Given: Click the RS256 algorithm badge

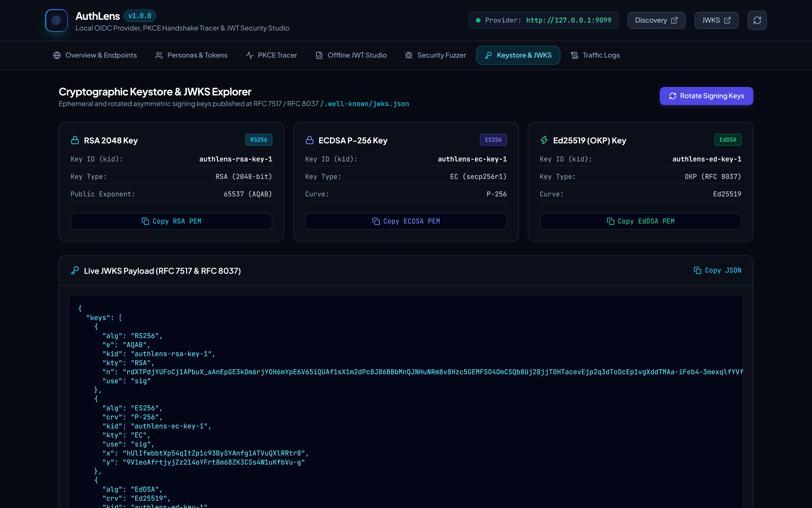Looking at the screenshot, I should pyautogui.click(x=259, y=140).
